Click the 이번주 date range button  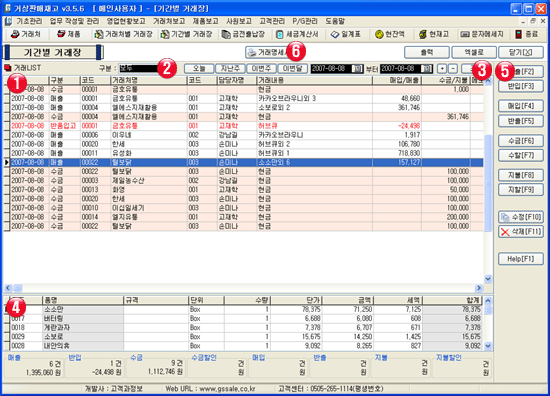pyautogui.click(x=261, y=68)
